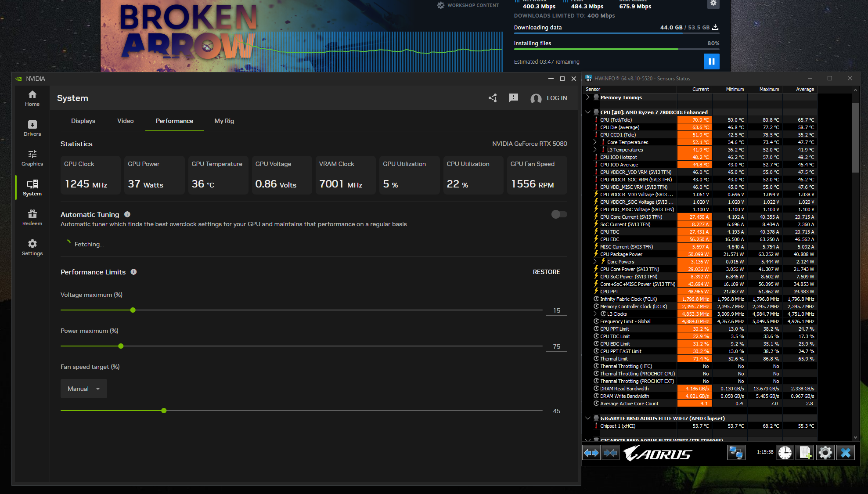The width and height of the screenshot is (868, 494).
Task: Open Redeem in the NVIDIA sidebar
Action: [32, 218]
